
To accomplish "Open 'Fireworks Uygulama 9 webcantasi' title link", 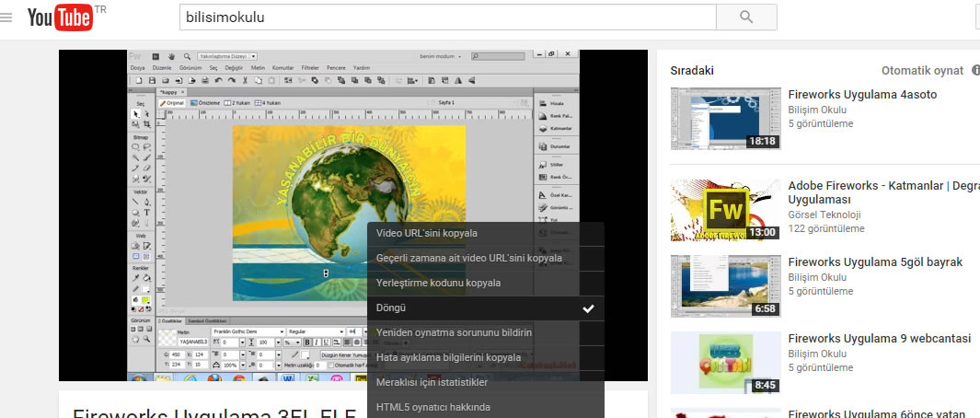I will (x=879, y=338).
